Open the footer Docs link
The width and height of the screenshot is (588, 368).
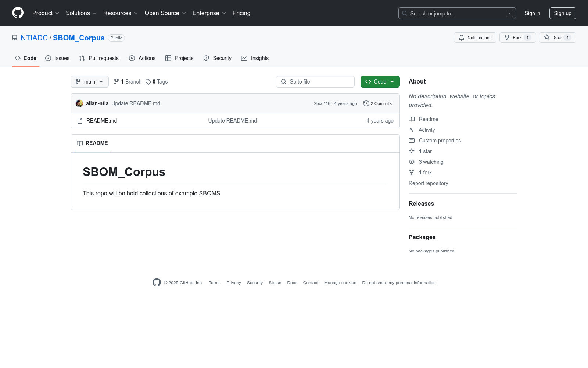point(292,283)
